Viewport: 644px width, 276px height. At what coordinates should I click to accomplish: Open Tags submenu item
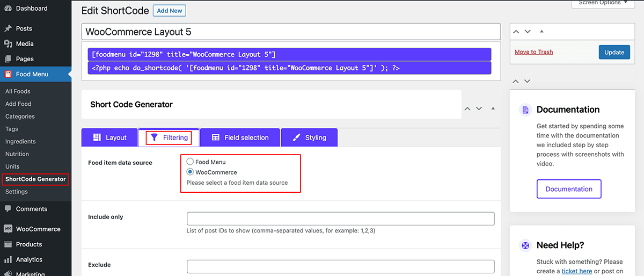click(x=12, y=129)
